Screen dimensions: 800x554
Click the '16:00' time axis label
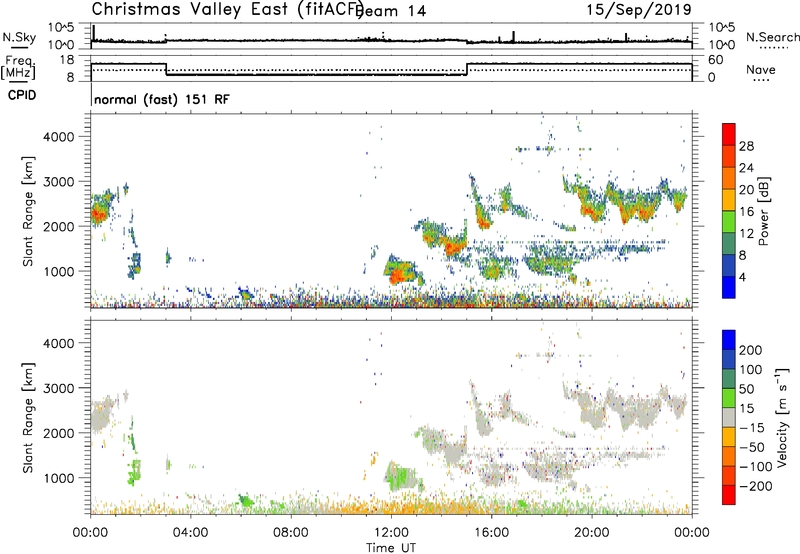(491, 533)
